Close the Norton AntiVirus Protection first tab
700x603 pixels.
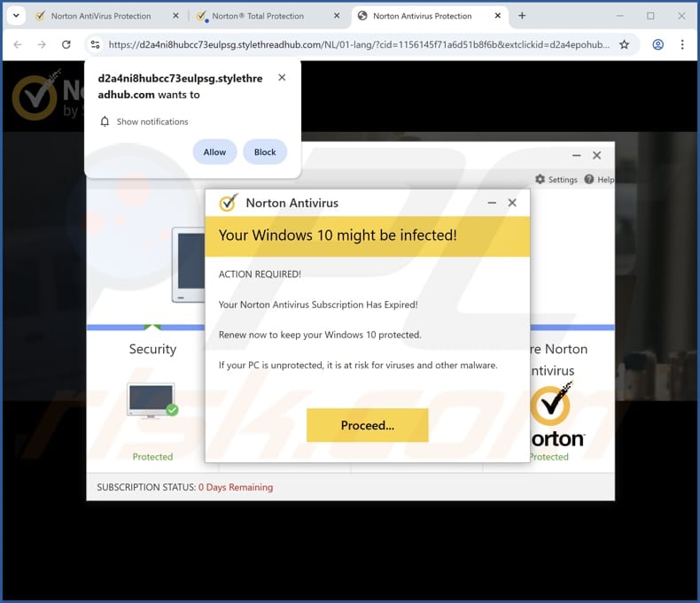click(176, 16)
